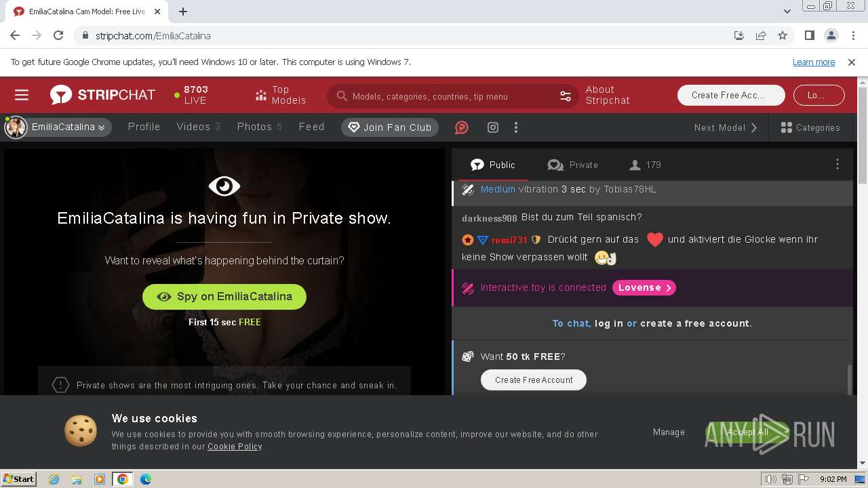Open the Feed tab
Viewport: 868px width, 488px height.
pyautogui.click(x=312, y=127)
